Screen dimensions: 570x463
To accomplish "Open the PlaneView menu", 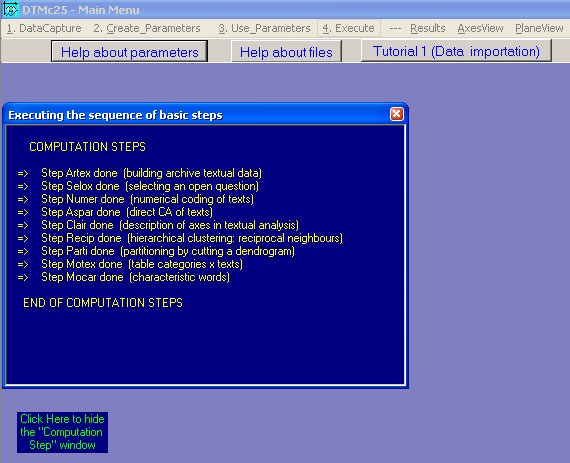I will 539,28.
